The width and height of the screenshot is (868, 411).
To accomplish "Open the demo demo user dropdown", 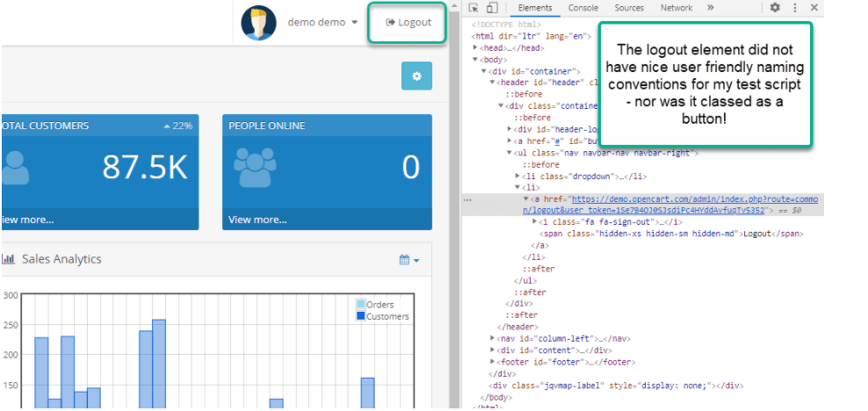I will tap(322, 22).
